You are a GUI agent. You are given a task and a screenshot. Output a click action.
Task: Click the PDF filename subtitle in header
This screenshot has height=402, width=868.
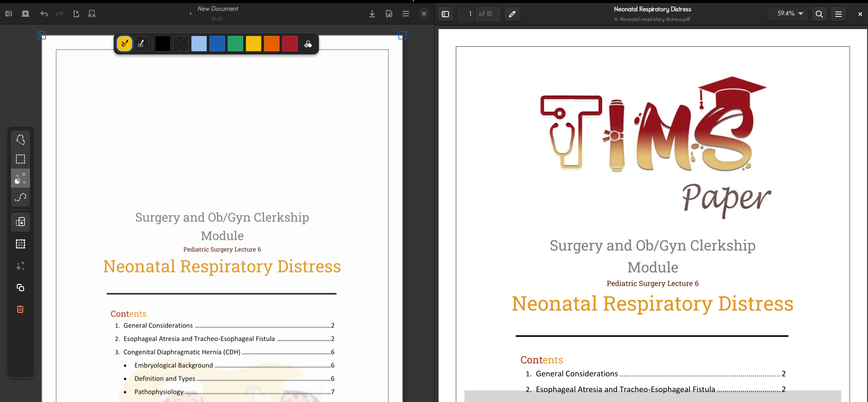[x=652, y=19]
